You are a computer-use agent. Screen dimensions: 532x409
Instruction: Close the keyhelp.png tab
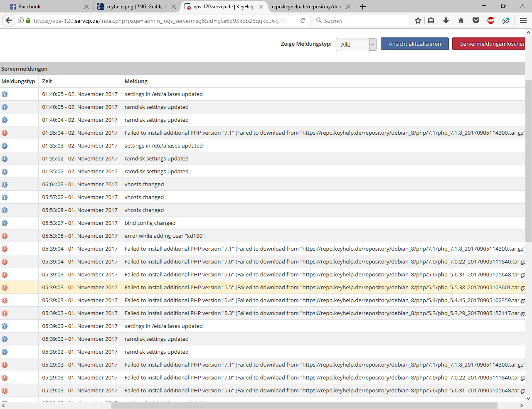174,7
